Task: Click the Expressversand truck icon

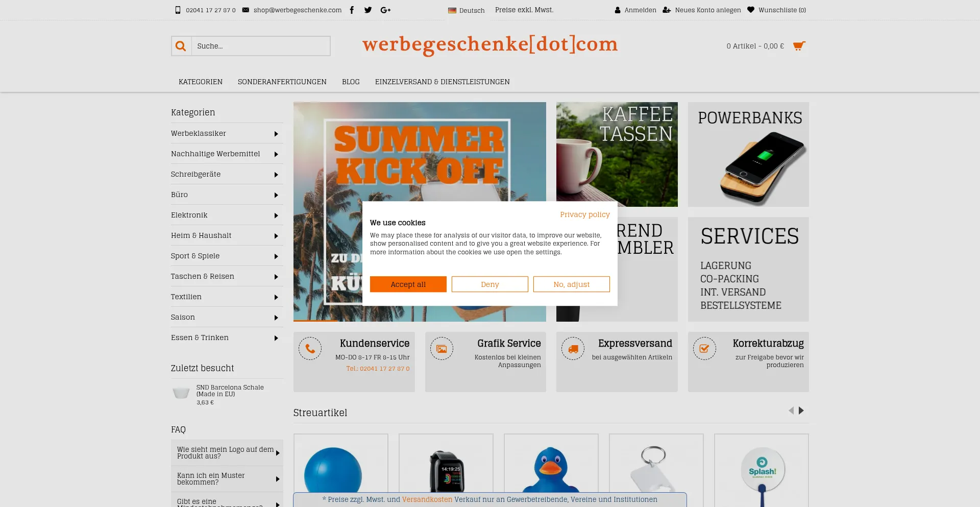Action: 573,349
